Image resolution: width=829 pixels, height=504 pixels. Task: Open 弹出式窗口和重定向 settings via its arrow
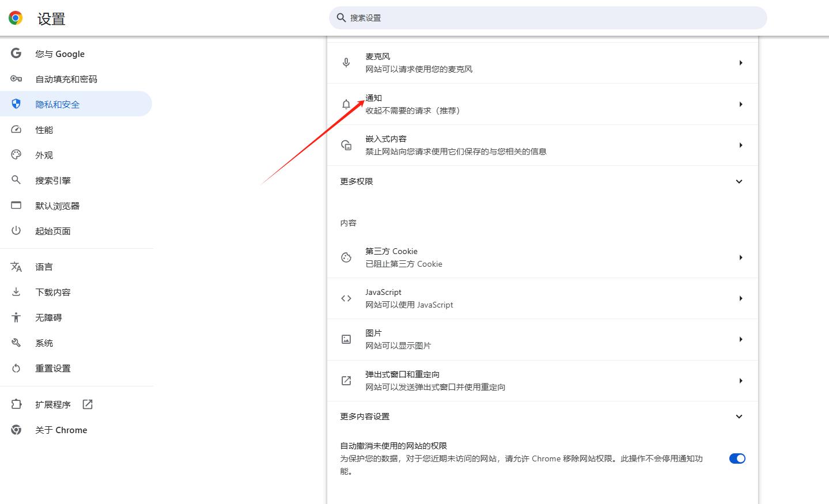pos(741,381)
